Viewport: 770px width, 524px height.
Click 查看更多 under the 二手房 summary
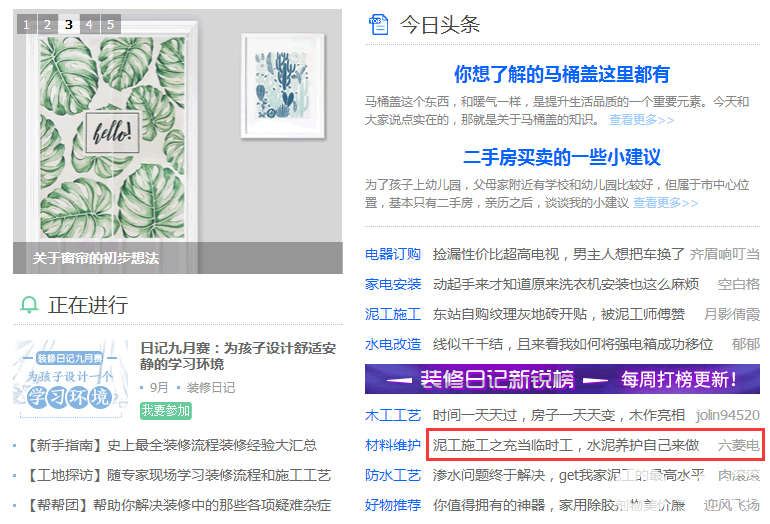click(665, 203)
